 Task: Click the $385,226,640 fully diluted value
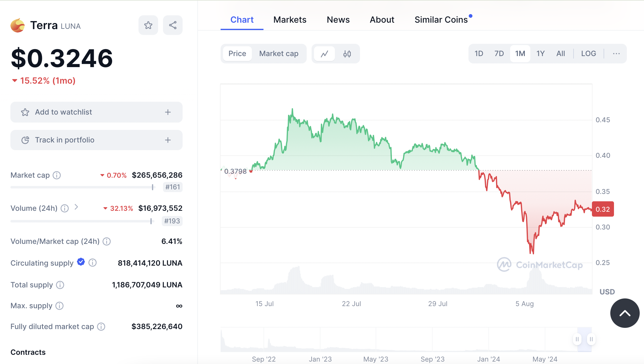(x=157, y=327)
